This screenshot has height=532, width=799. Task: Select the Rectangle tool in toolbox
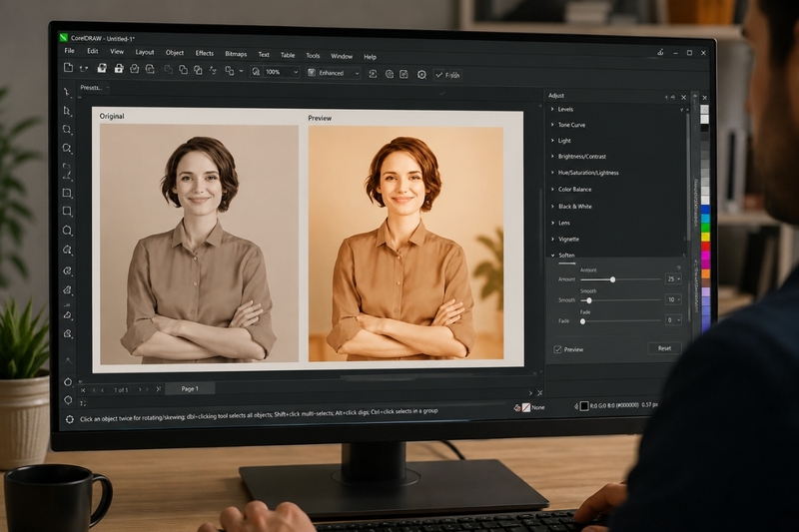[67, 211]
